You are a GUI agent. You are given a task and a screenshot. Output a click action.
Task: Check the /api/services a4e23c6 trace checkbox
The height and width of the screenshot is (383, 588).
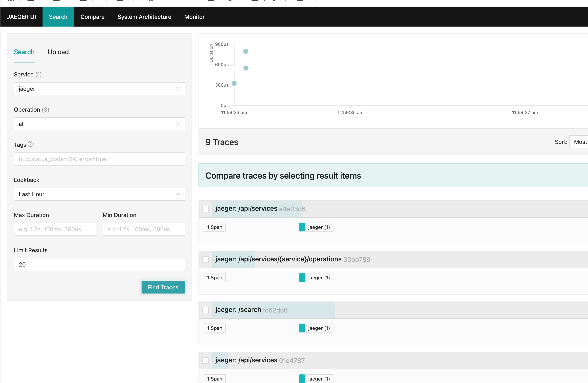[205, 209]
